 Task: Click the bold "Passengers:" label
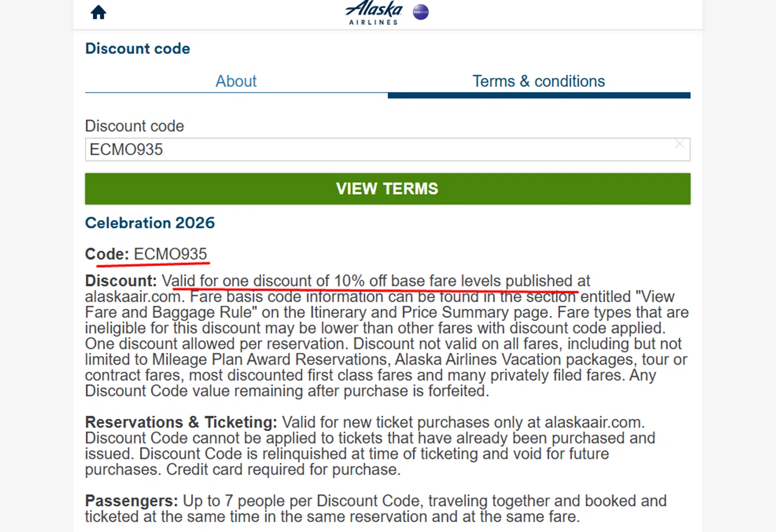pyautogui.click(x=131, y=501)
